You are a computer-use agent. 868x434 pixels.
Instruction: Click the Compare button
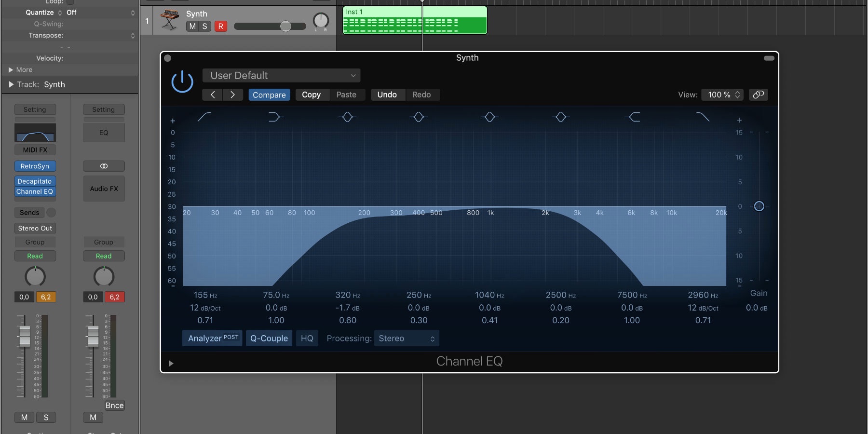point(269,95)
